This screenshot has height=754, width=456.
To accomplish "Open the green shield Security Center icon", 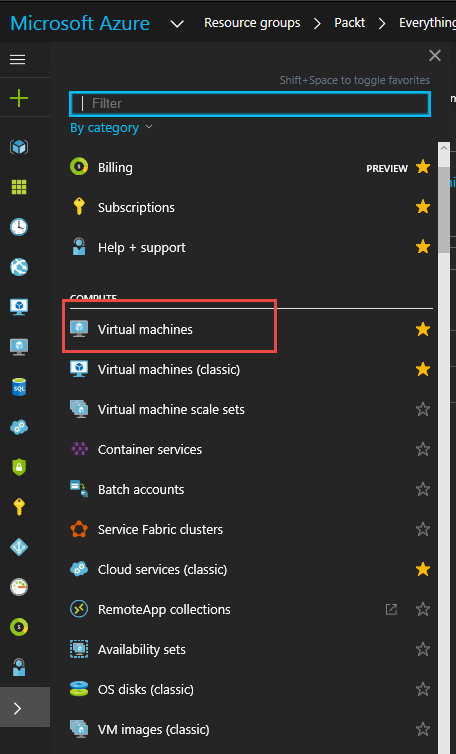I will click(x=19, y=467).
